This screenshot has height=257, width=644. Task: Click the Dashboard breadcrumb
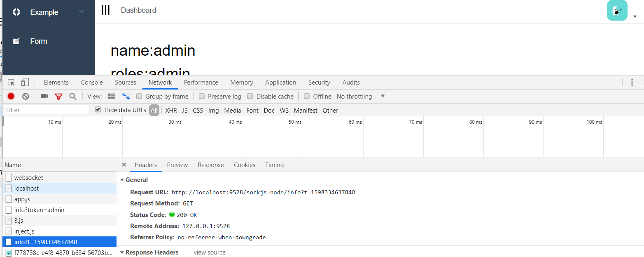(138, 10)
